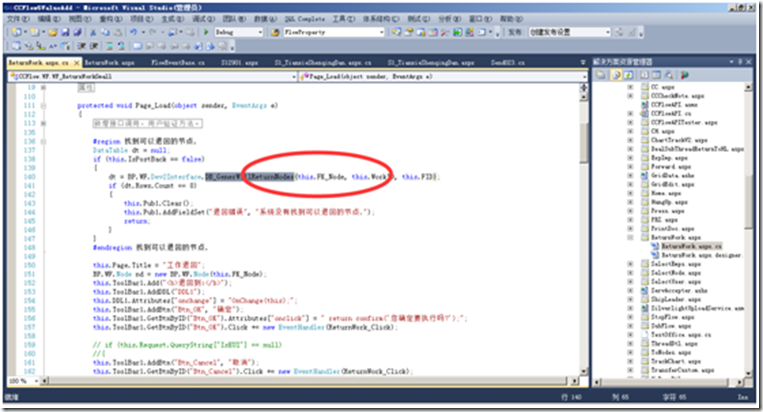Viewport: 763px width, 412px height.
Task: Open the 100 % zoom dropdown
Action: click(x=36, y=381)
